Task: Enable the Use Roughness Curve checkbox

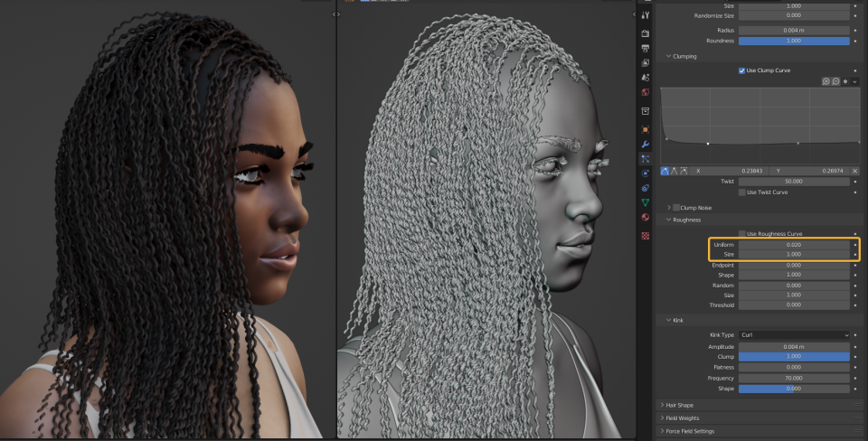Action: pos(741,233)
